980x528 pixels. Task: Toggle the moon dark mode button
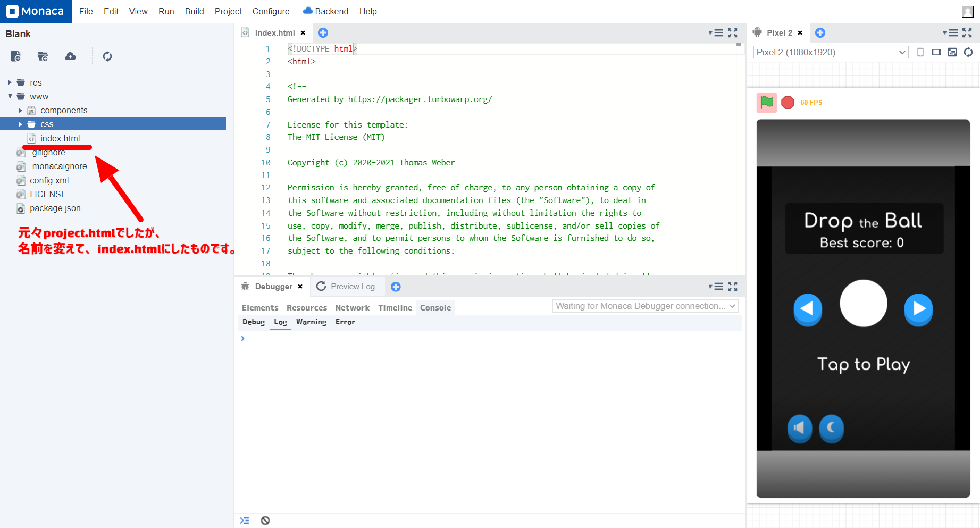(831, 428)
